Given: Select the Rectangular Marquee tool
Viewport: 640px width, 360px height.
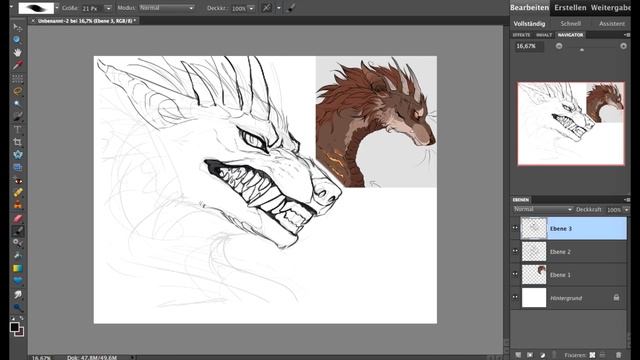Looking at the screenshot, I should tap(17, 78).
